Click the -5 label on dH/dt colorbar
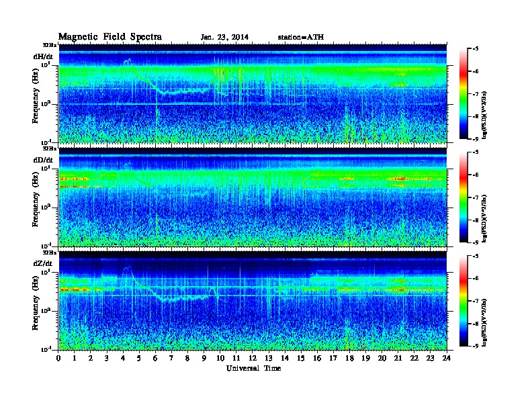Screen dimensions: 532x411 tap(476, 48)
